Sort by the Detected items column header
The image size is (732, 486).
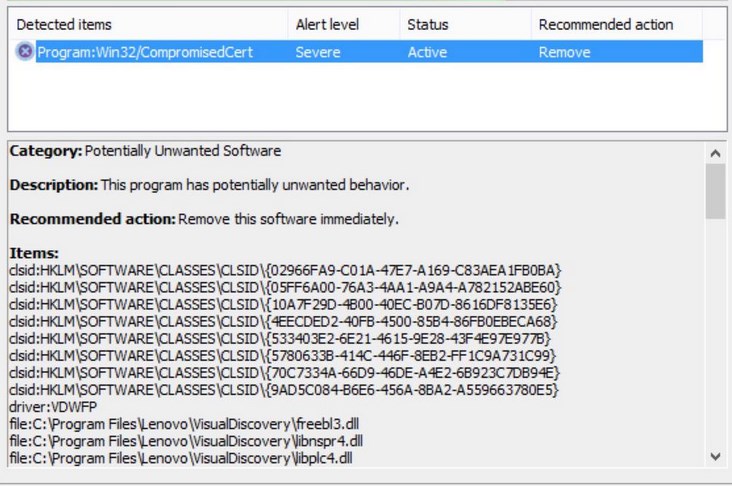pos(64,24)
